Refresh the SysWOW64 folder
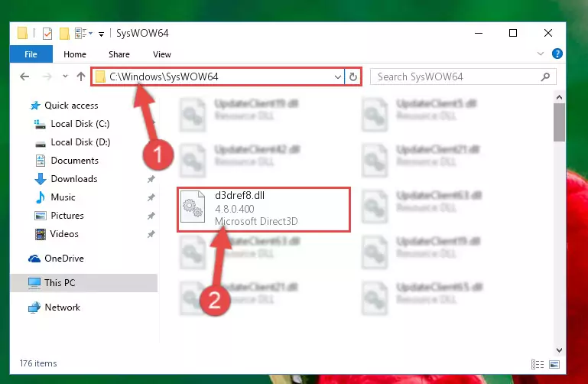This screenshot has height=384, width=588. [x=352, y=76]
